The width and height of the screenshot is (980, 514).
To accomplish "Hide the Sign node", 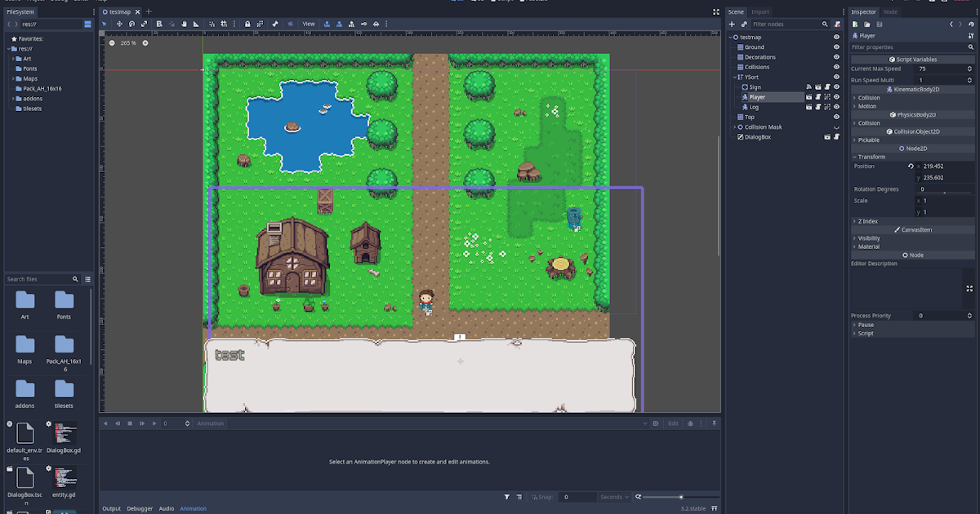I will (x=836, y=86).
